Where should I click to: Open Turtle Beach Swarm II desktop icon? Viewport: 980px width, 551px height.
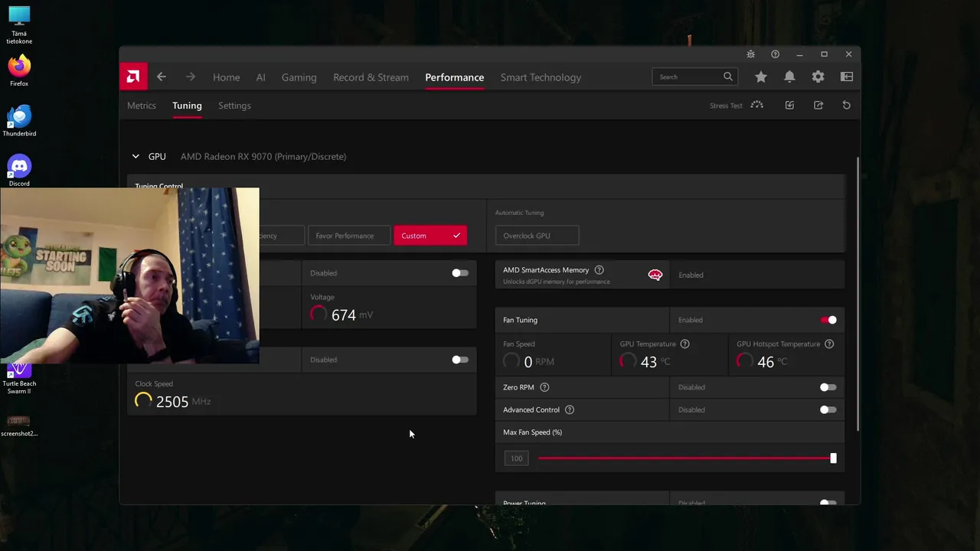(x=19, y=379)
